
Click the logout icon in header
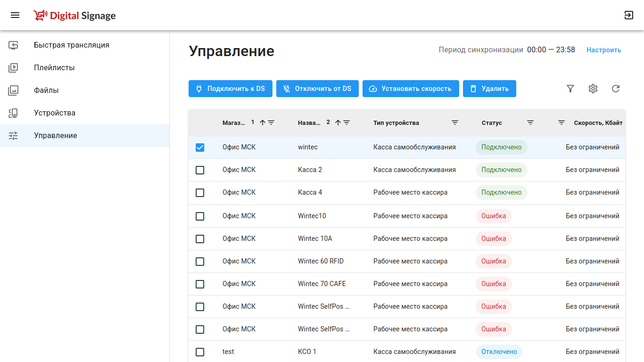point(628,16)
